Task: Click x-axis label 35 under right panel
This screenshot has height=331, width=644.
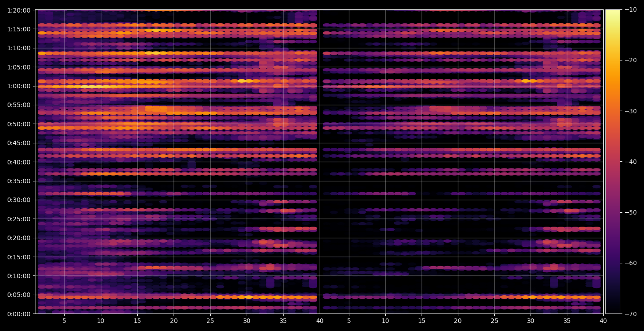Action: 567,321
